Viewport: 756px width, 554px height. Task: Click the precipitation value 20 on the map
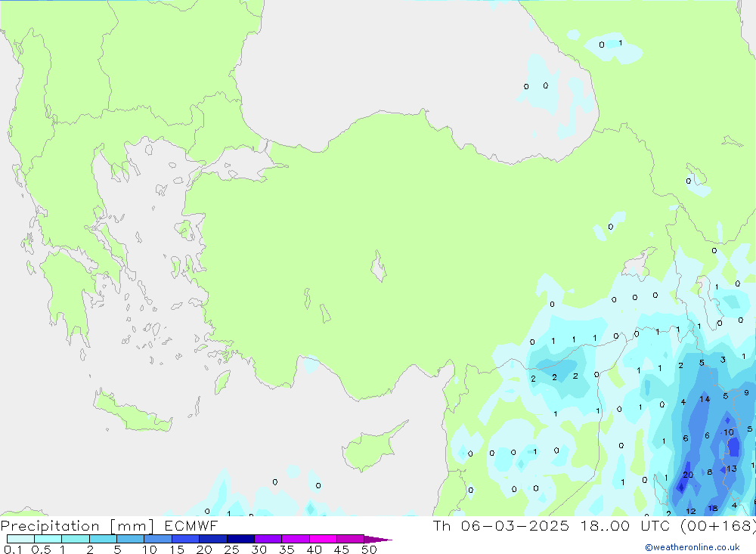(x=687, y=475)
